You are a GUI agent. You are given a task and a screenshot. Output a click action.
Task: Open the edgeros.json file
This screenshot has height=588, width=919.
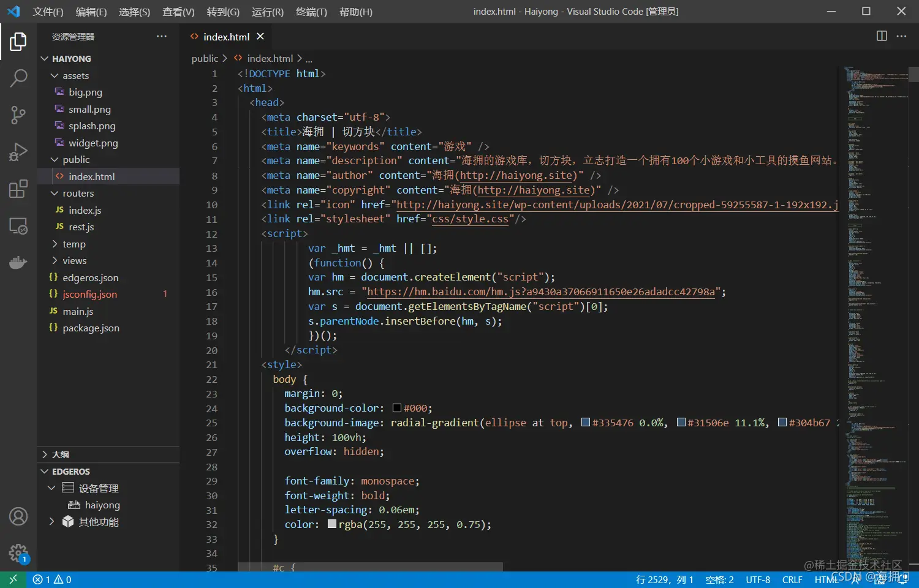tap(90, 277)
